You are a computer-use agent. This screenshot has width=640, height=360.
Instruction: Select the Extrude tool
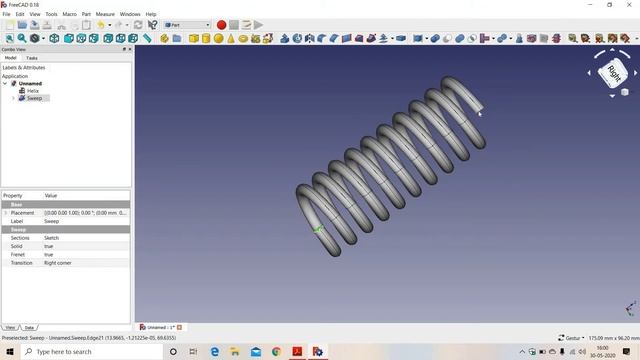coord(285,38)
